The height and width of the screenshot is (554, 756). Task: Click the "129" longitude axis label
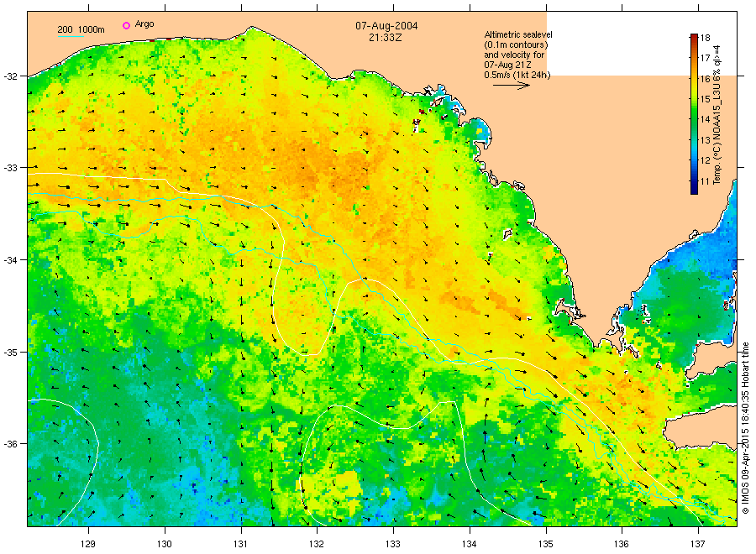pos(88,545)
